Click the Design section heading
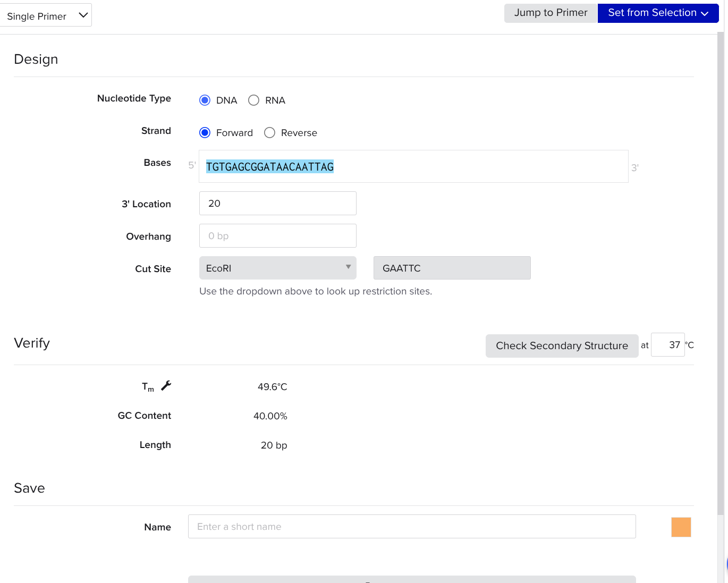728x583 pixels. 36,59
